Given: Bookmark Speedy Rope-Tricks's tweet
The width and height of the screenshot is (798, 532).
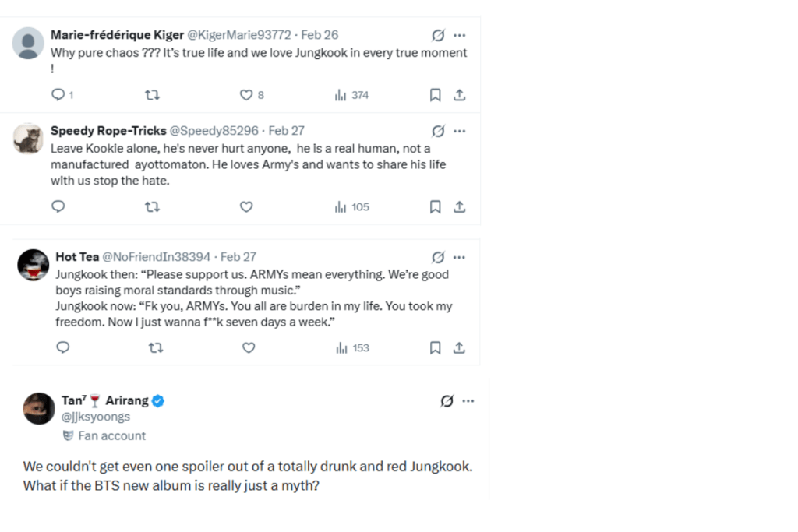Looking at the screenshot, I should tap(435, 206).
